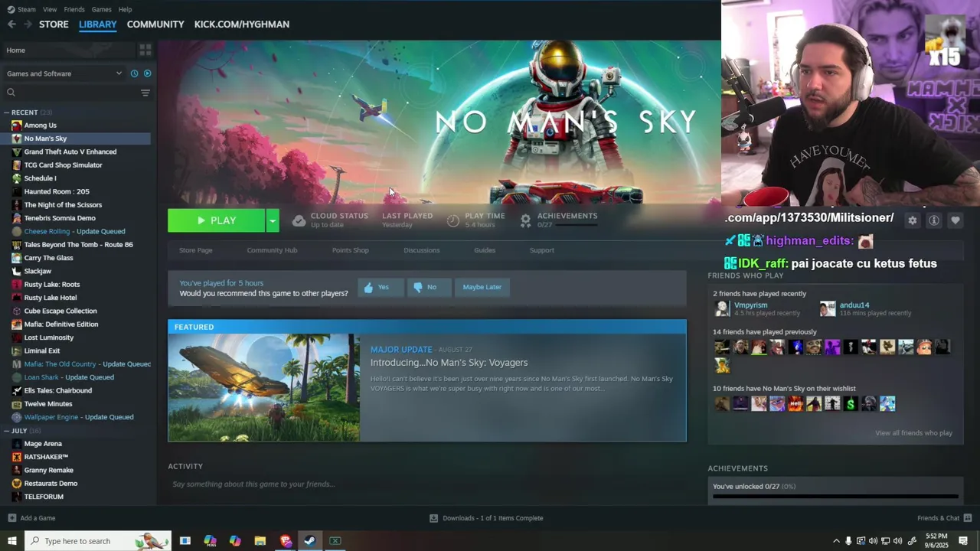Select Mafia: Definitive Edition

coord(61,324)
